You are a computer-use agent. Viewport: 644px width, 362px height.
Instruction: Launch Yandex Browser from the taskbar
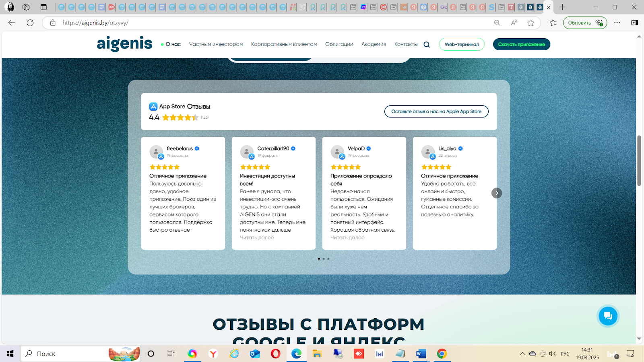[213, 354]
